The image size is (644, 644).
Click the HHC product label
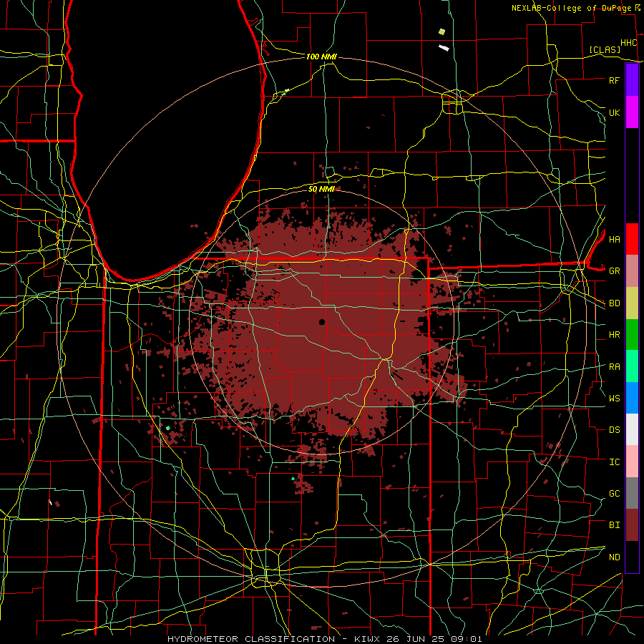pos(629,43)
